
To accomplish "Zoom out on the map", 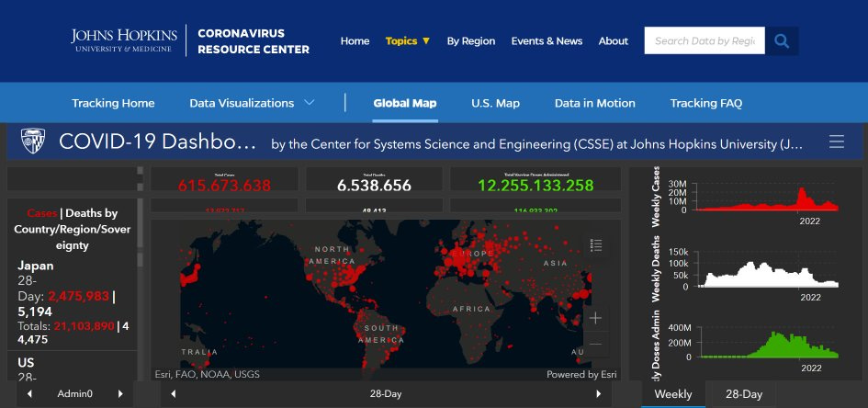I will 595,344.
